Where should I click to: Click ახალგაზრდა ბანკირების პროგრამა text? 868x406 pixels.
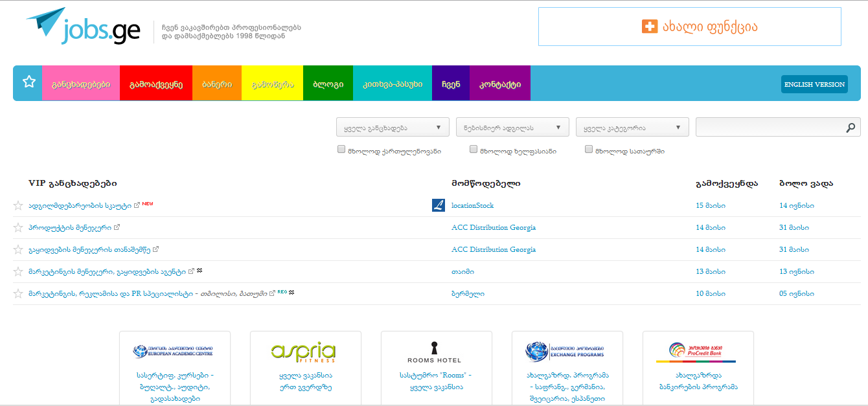coord(698,381)
